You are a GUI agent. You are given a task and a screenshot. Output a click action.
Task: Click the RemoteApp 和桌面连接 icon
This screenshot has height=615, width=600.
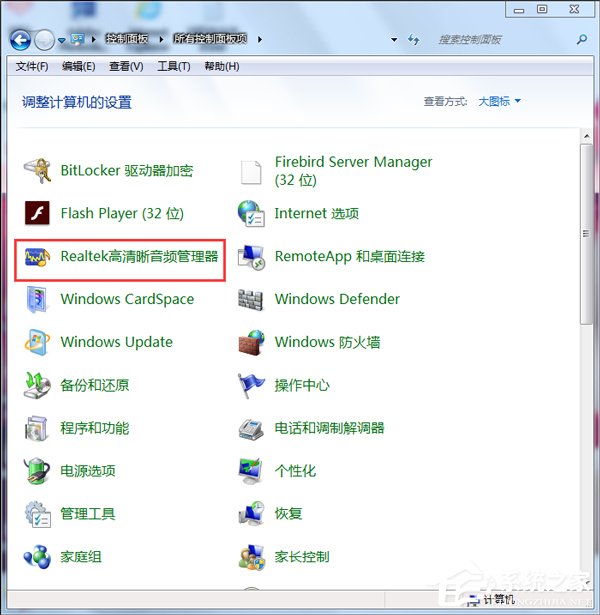251,257
